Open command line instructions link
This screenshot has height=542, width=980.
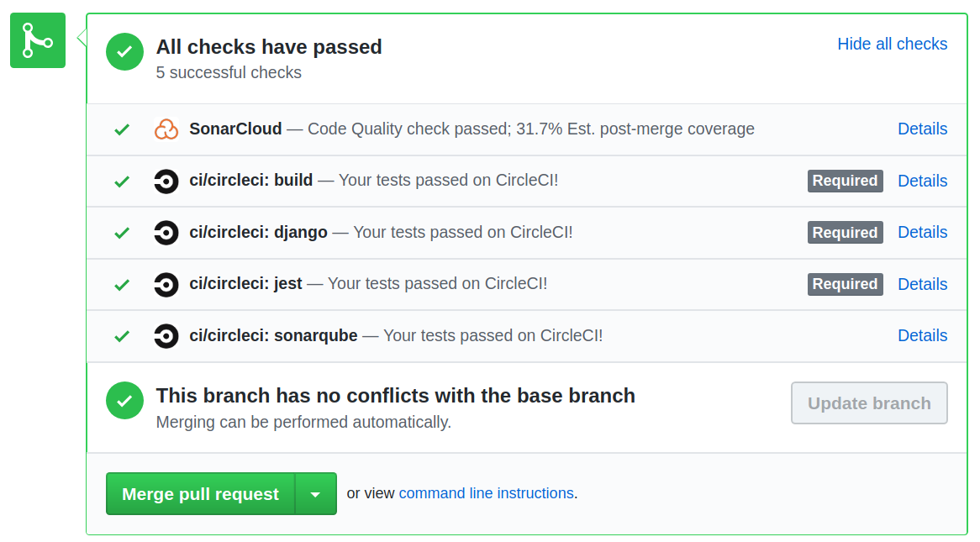[486, 493]
